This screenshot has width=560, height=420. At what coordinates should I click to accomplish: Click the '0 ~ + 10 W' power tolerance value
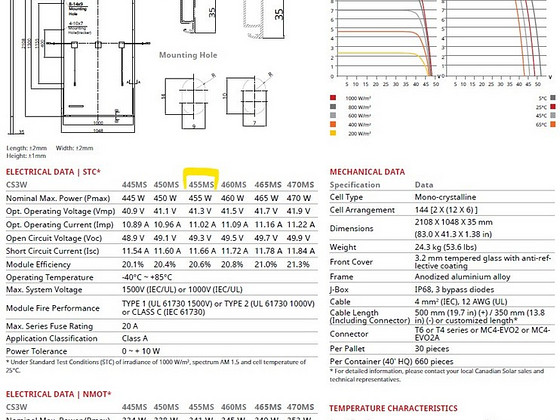[x=141, y=351]
